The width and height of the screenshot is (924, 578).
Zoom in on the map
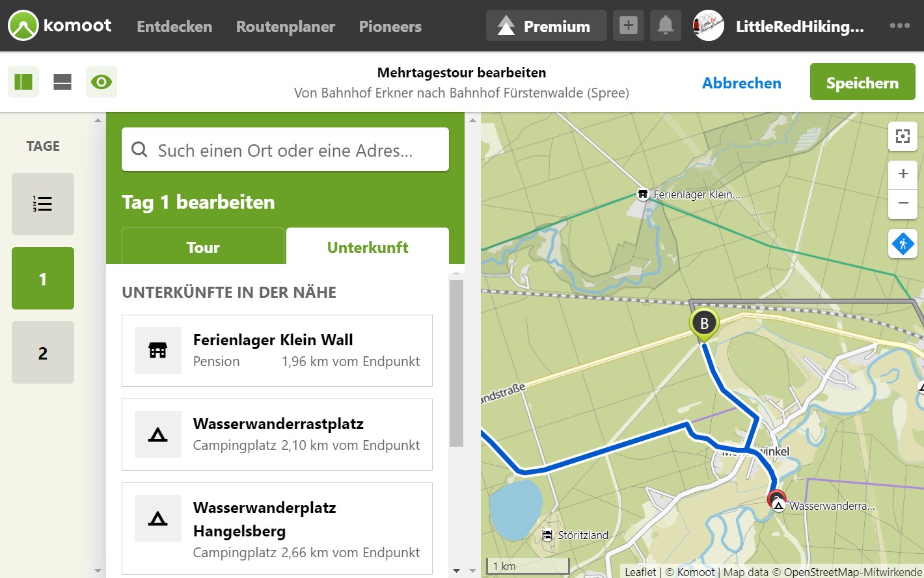903,174
